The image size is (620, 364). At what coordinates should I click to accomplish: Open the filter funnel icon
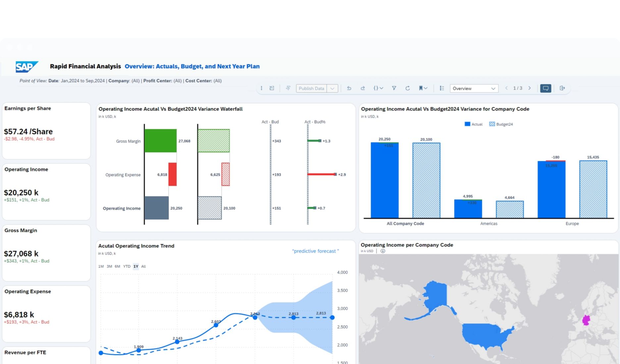tap(394, 88)
